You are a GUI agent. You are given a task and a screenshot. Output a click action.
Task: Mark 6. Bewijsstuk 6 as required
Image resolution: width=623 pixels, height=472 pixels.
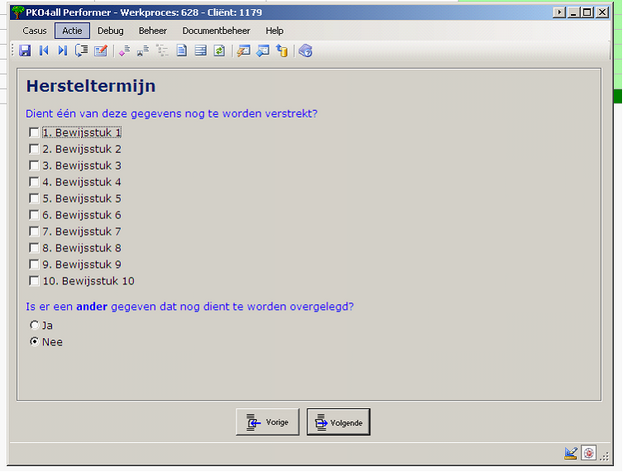(x=34, y=215)
